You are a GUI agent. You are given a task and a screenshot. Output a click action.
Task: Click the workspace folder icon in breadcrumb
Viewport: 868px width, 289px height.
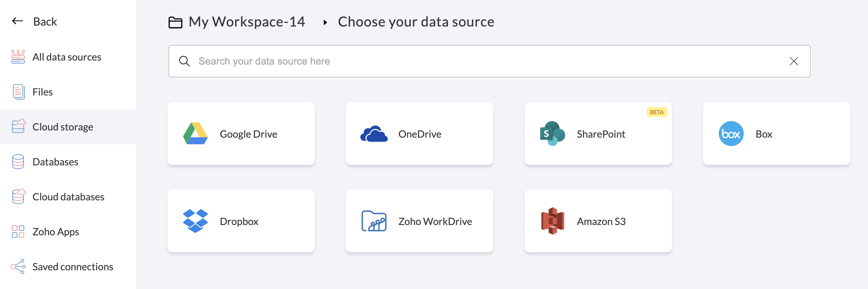click(175, 22)
